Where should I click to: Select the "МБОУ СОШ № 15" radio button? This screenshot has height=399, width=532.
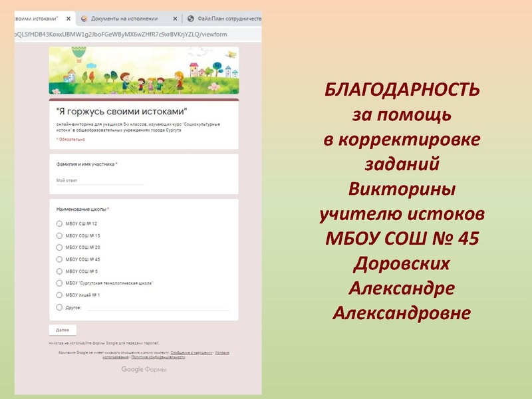click(x=59, y=236)
